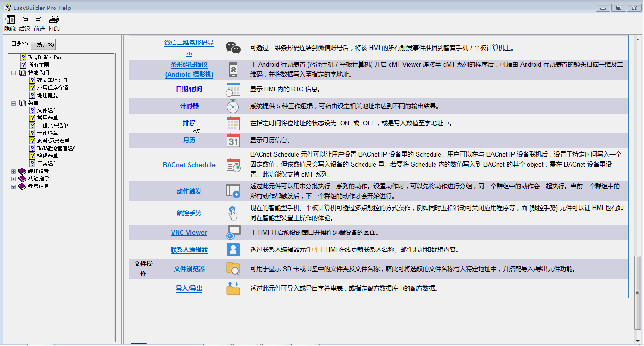Select 检视选单 in the tree
This screenshot has height=346, width=644.
click(x=47, y=156)
